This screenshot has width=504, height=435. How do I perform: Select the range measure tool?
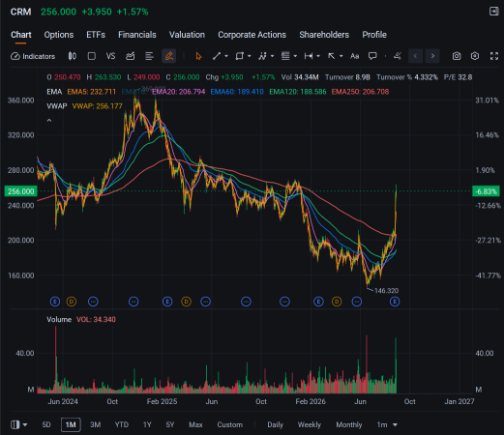click(309, 56)
